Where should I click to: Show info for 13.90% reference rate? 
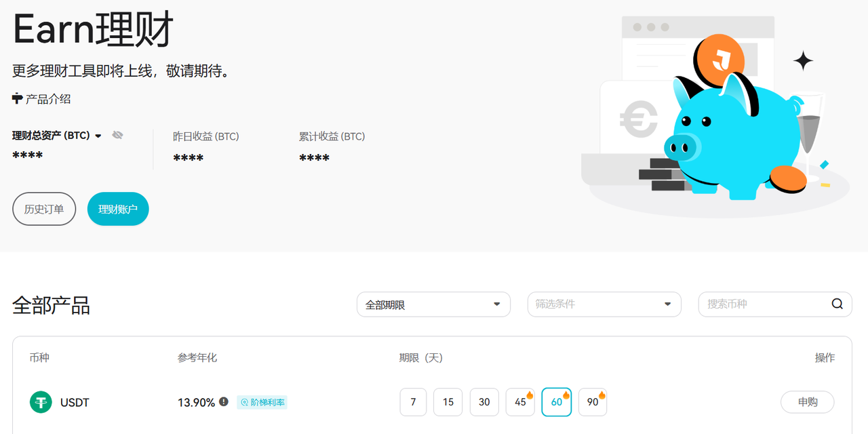pyautogui.click(x=224, y=402)
